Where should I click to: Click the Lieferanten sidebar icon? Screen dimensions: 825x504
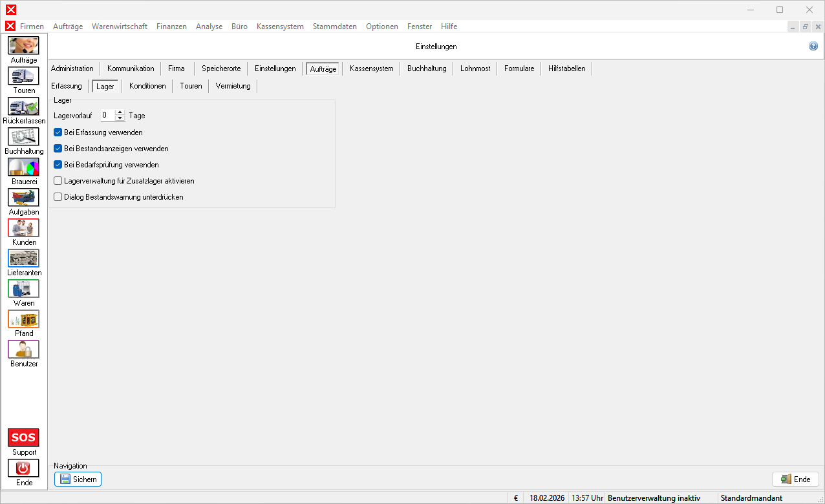tap(23, 258)
